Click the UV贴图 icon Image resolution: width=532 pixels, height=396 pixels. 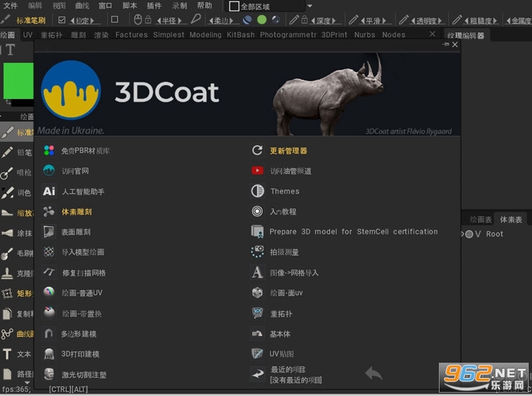click(x=257, y=353)
